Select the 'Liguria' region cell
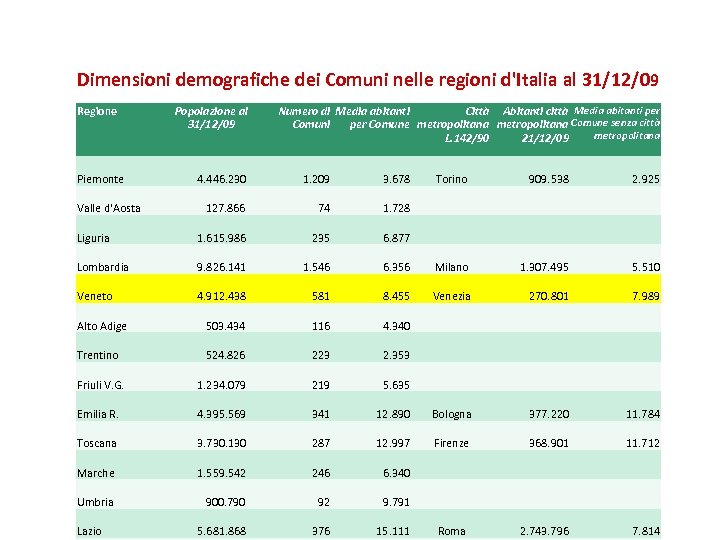720x540 pixels. 93,238
